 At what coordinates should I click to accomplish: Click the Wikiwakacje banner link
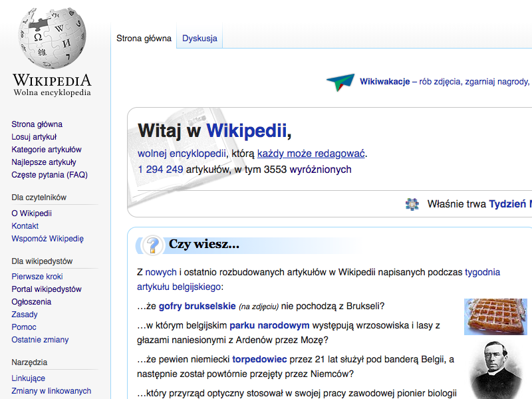tap(385, 82)
